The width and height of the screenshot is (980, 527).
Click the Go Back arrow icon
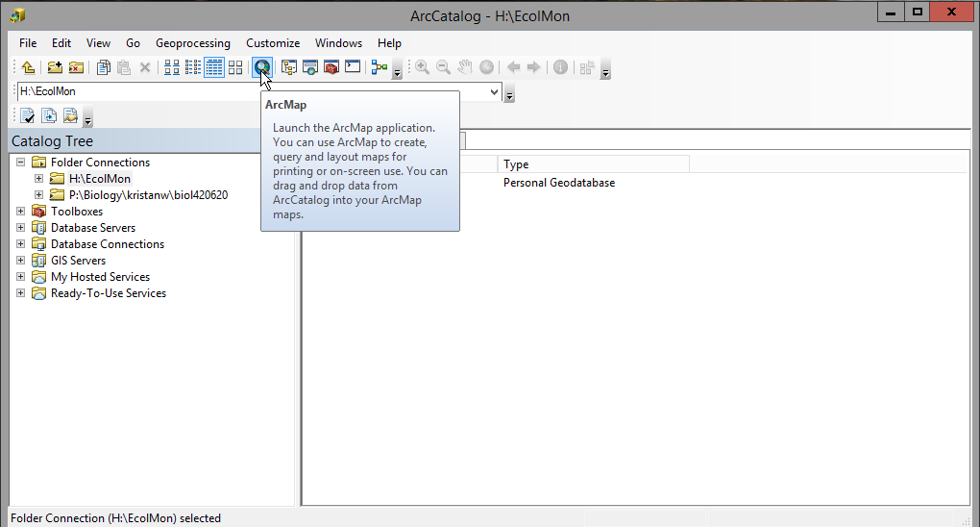pyautogui.click(x=513, y=67)
